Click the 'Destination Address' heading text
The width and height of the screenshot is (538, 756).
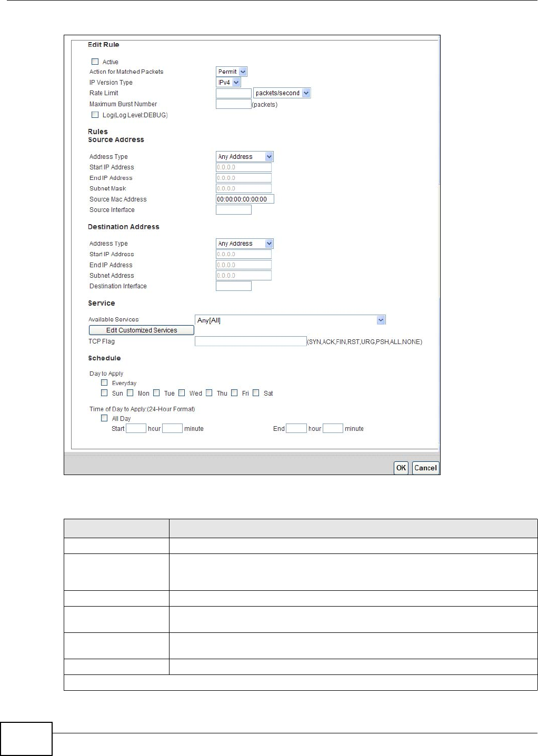click(124, 227)
